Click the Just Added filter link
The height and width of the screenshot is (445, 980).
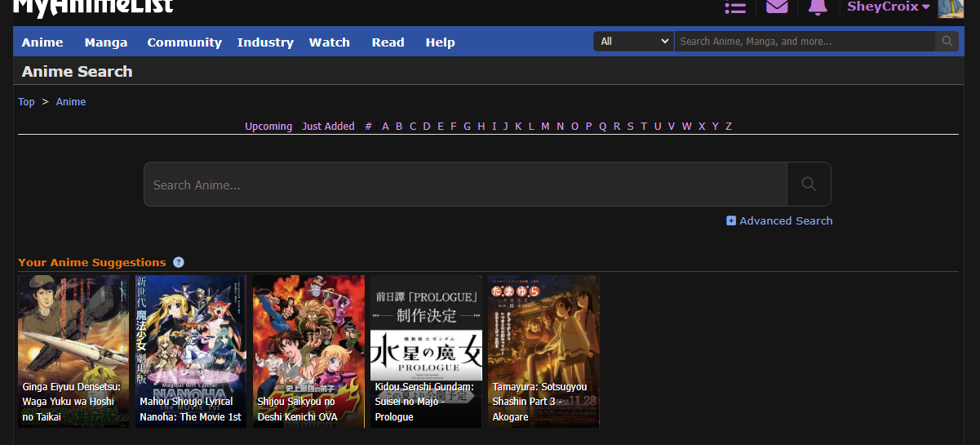(329, 127)
